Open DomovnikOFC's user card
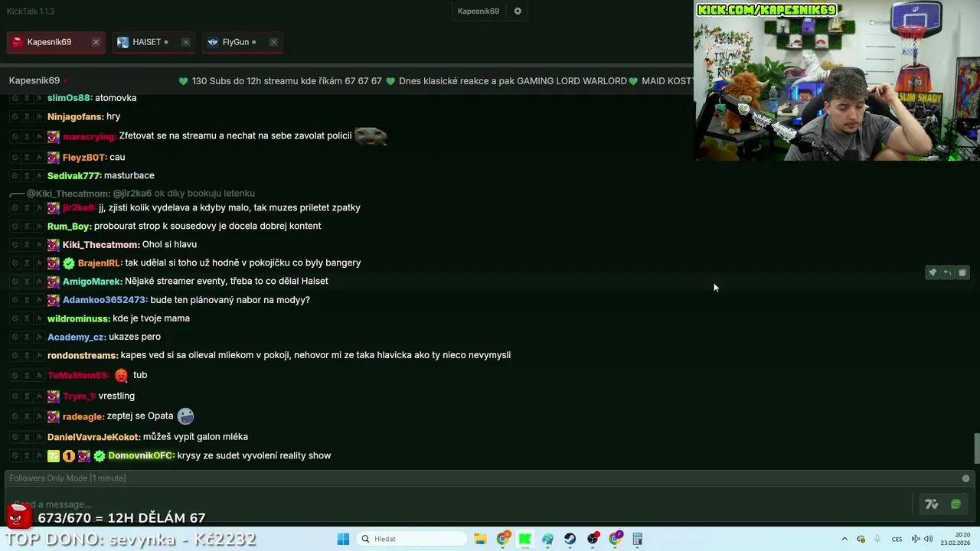Viewport: 980px width, 551px height. [142, 456]
